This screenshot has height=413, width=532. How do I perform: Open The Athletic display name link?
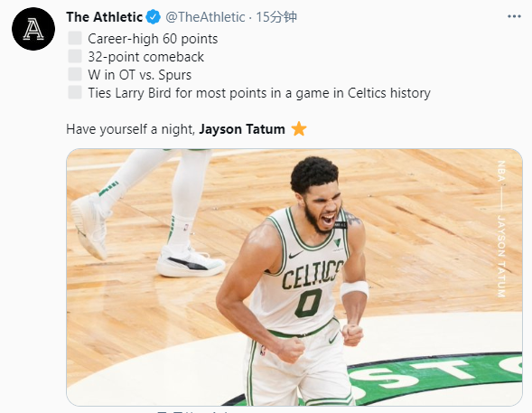tap(104, 17)
